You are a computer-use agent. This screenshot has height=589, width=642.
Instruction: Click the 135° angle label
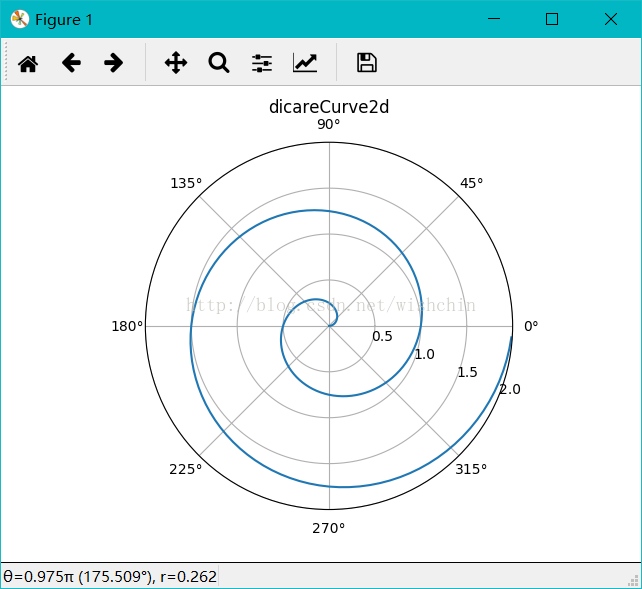click(x=186, y=183)
